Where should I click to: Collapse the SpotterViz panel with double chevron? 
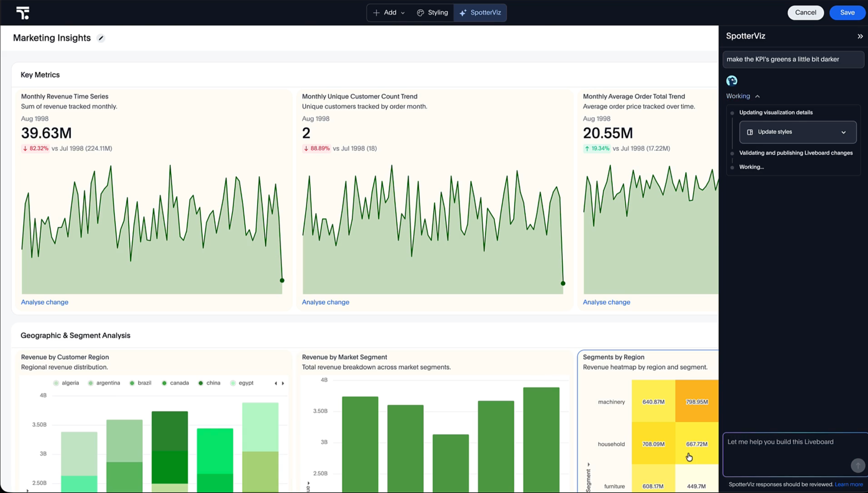[860, 36]
